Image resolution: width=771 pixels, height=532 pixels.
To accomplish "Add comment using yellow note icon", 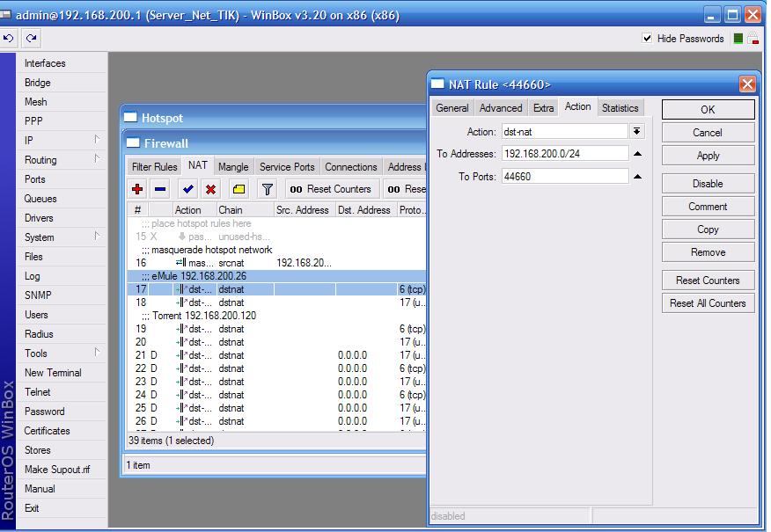I will (239, 189).
